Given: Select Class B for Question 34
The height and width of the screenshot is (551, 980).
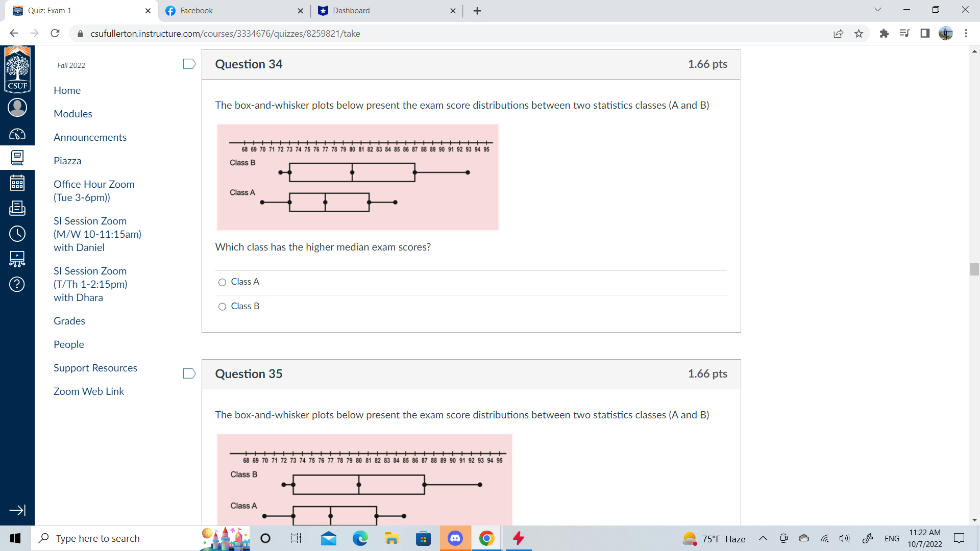Looking at the screenshot, I should tap(222, 307).
